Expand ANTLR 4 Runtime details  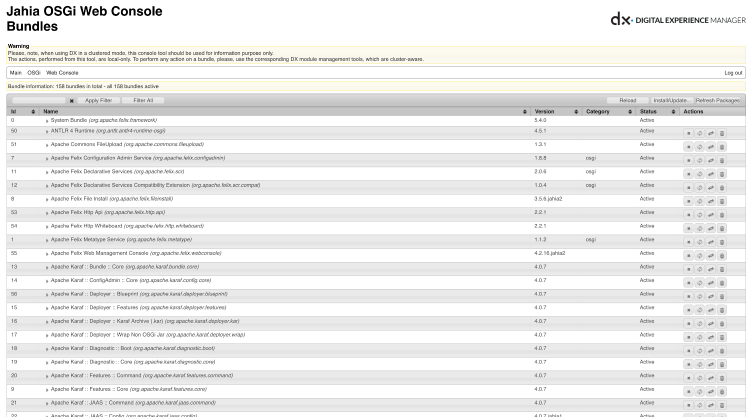(47, 132)
